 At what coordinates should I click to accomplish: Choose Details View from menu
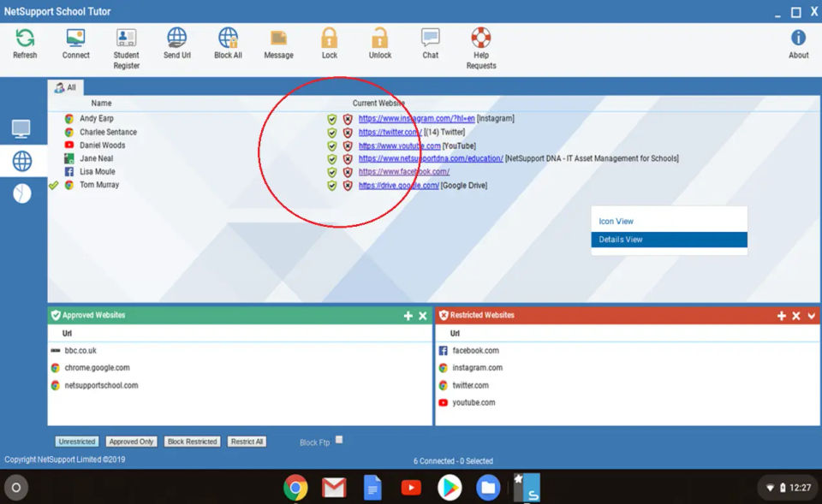669,240
